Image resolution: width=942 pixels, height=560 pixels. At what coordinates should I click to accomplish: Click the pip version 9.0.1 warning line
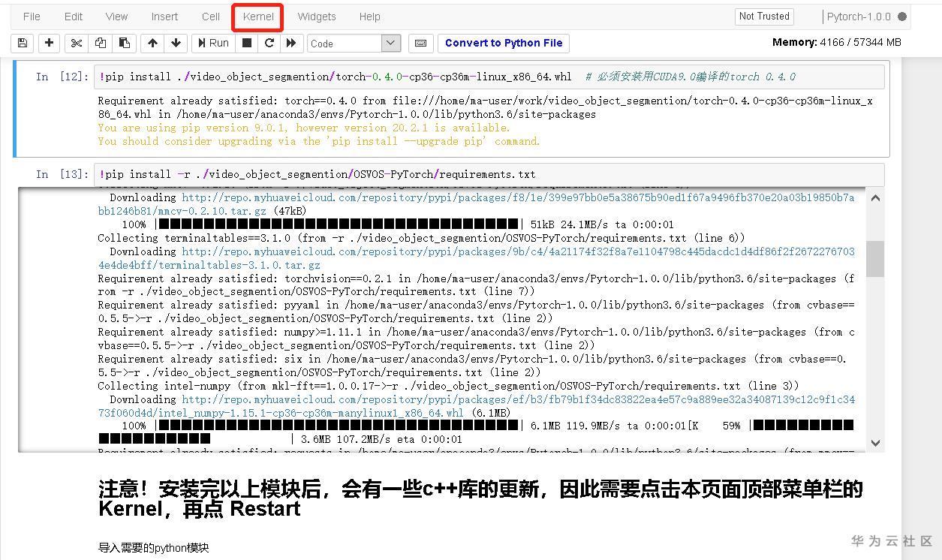(304, 128)
